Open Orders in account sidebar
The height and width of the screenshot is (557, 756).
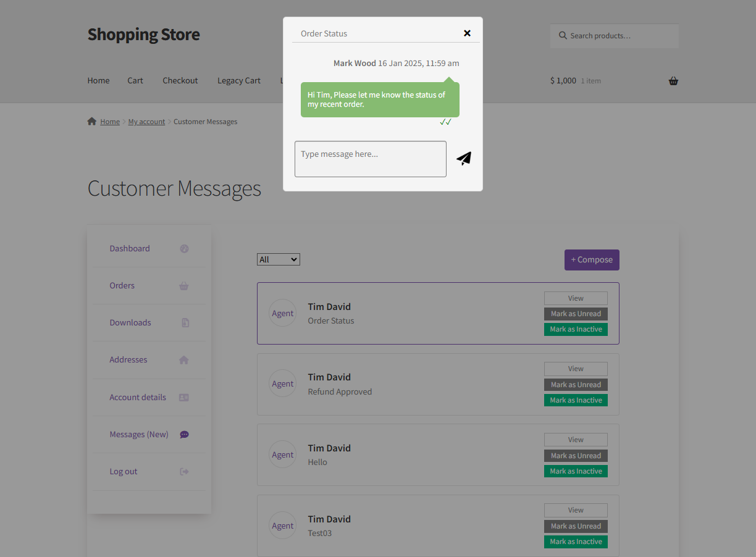point(122,285)
